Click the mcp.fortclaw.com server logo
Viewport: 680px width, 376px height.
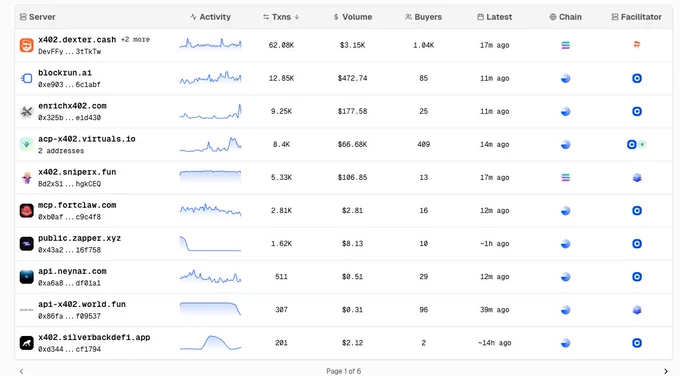26,211
